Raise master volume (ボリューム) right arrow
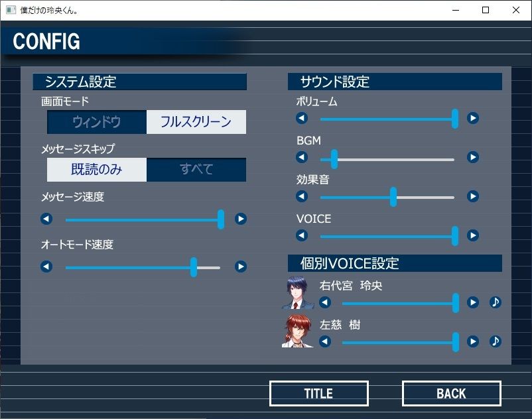The height and width of the screenshot is (419, 532). pos(472,118)
